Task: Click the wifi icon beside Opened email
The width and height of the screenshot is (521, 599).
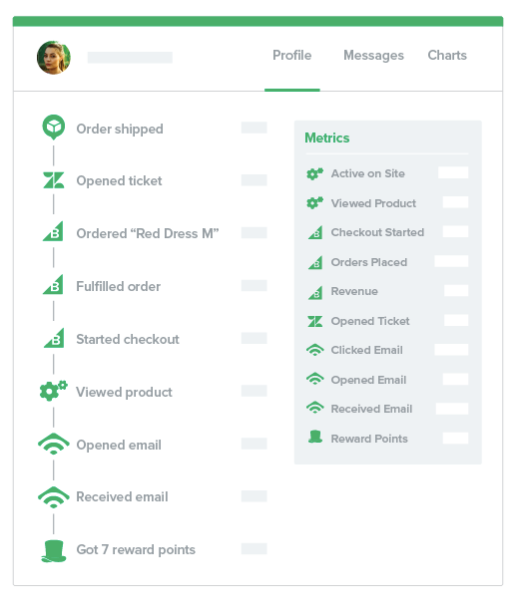Action: click(x=53, y=444)
